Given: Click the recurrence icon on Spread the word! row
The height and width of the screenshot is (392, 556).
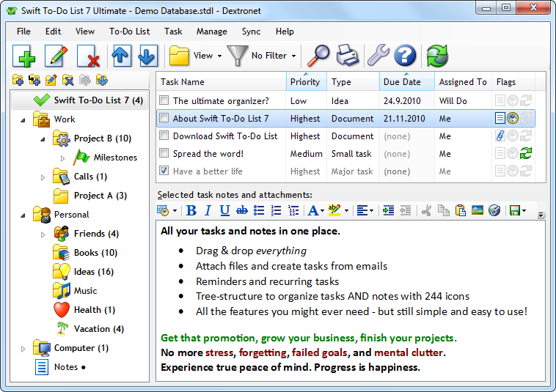Looking at the screenshot, I should coord(526,153).
